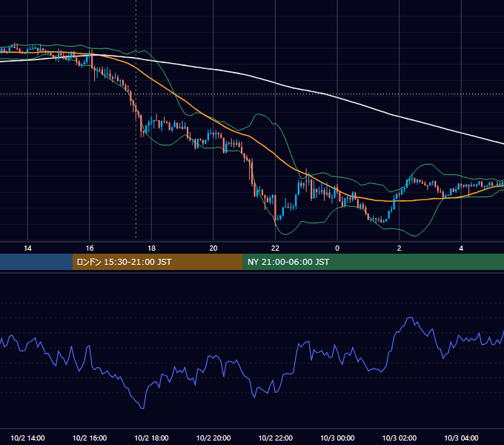The width and height of the screenshot is (504, 445).
Task: Click the 10/3 02:00 oscillator axis label
Action: click(399, 438)
